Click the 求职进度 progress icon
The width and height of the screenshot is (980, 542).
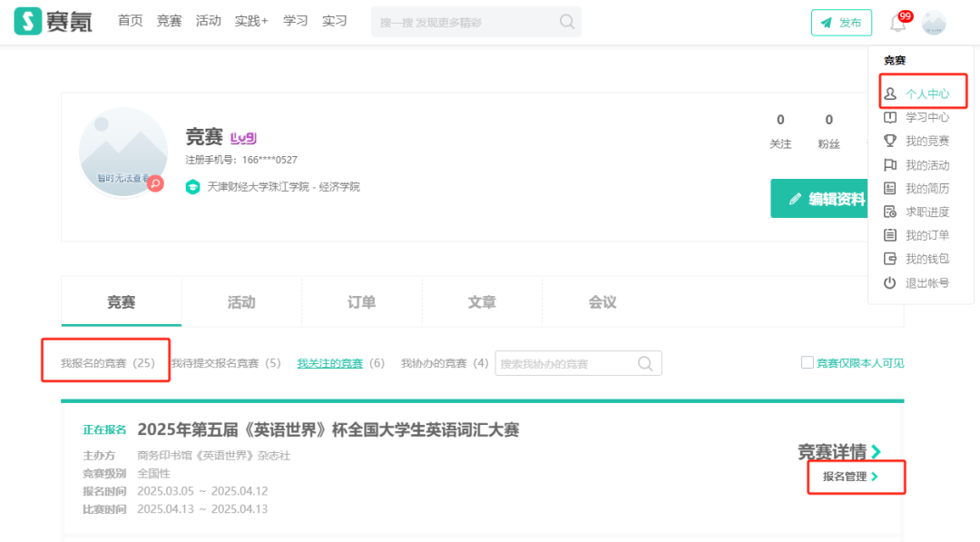[x=892, y=211]
